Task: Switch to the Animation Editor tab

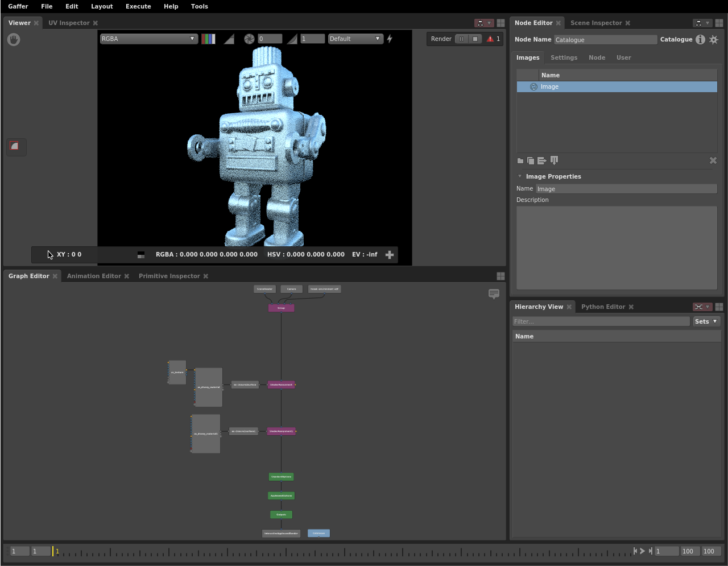Action: coord(94,276)
